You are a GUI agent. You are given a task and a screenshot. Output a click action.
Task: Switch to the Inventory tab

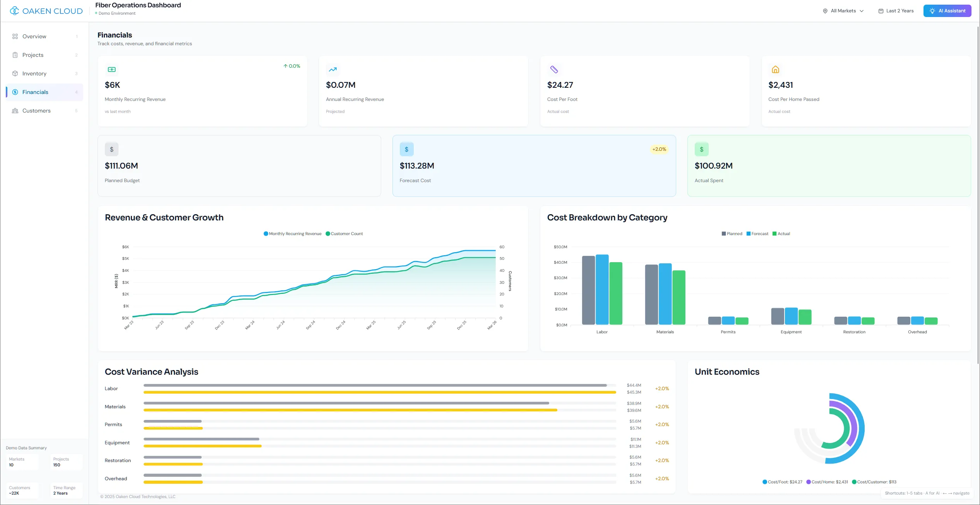pos(45,73)
